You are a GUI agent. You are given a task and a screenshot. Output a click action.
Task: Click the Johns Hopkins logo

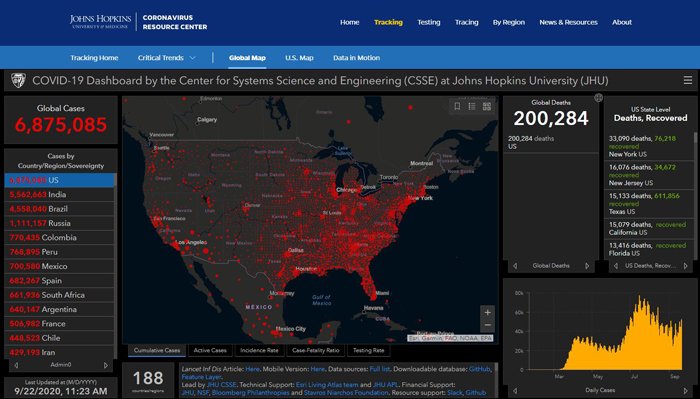tap(100, 21)
